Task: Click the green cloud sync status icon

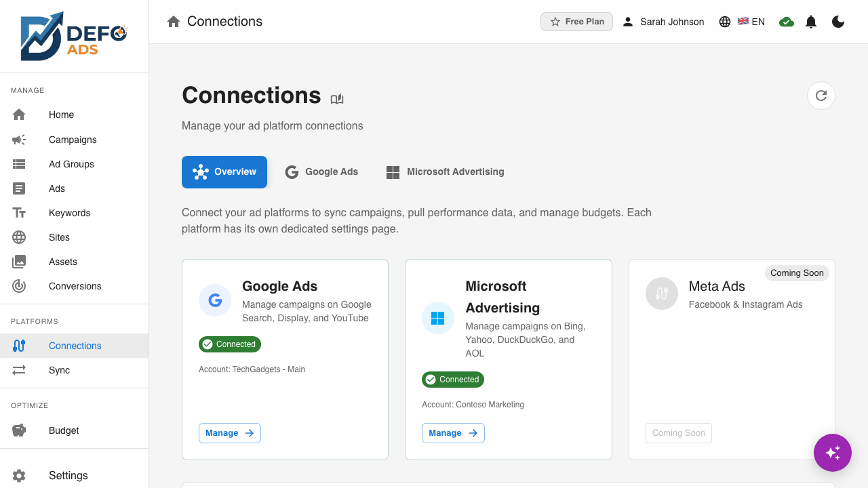Action: pos(787,22)
